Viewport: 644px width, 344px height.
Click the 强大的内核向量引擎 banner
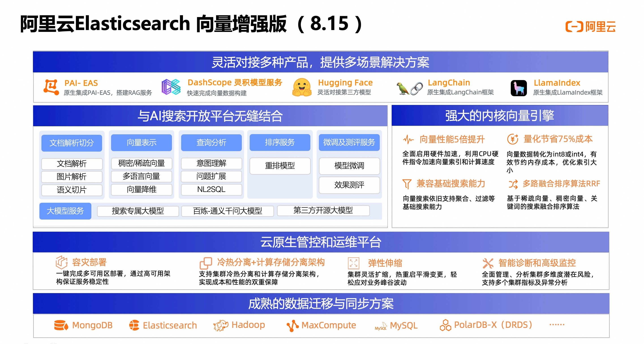500,116
